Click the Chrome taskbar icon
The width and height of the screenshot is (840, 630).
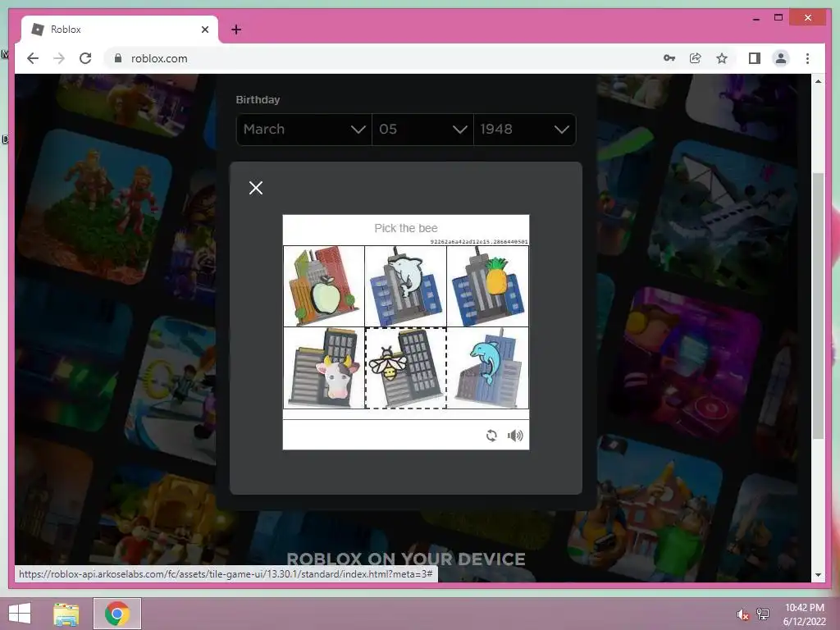pos(117,614)
